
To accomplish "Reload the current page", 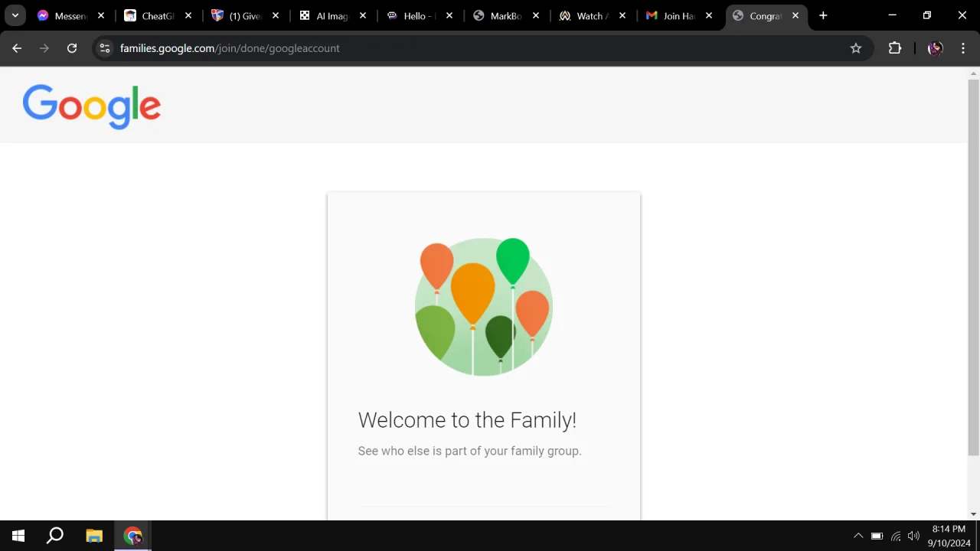I will [72, 48].
